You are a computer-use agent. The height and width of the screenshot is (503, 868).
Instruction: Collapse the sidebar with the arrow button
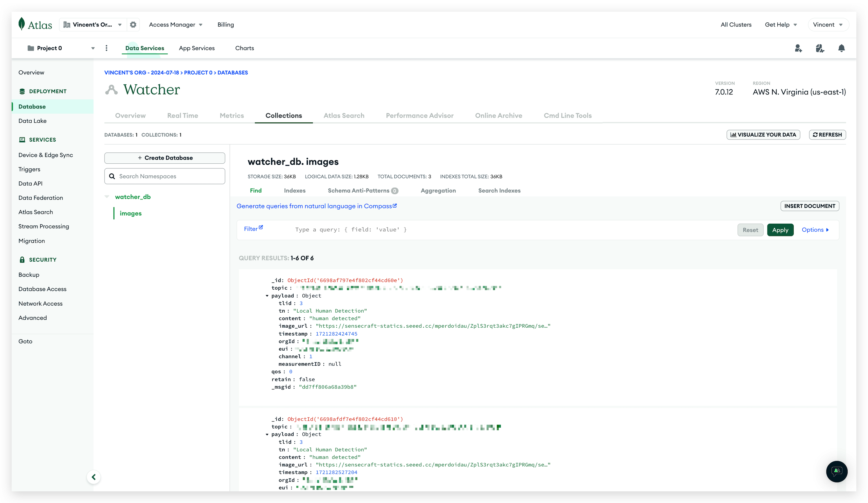pyautogui.click(x=93, y=477)
